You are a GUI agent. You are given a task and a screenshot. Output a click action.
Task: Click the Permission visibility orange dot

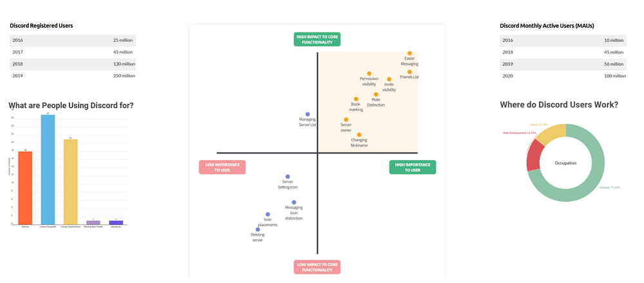click(369, 73)
